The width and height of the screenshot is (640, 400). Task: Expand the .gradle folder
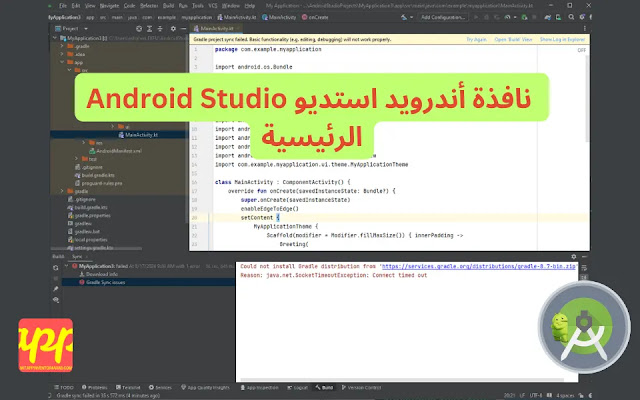[x=62, y=46]
